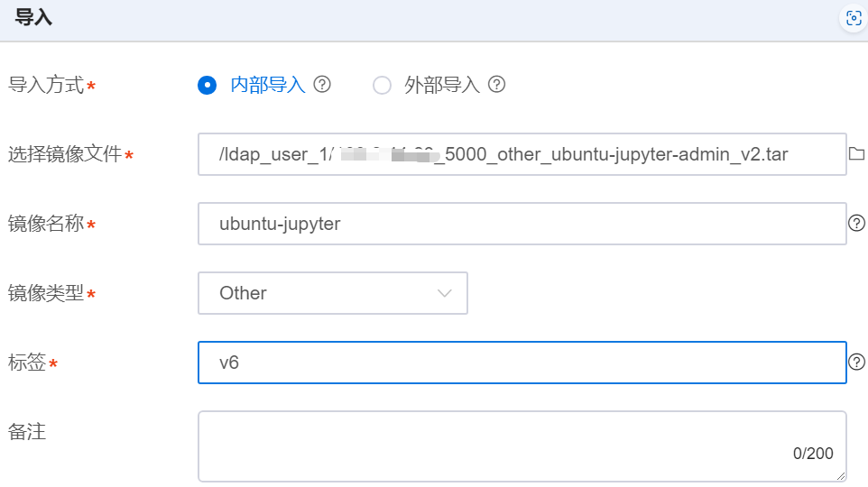The image size is (868, 487).
Task: Click the 镜像类型 field label
Action: click(46, 293)
